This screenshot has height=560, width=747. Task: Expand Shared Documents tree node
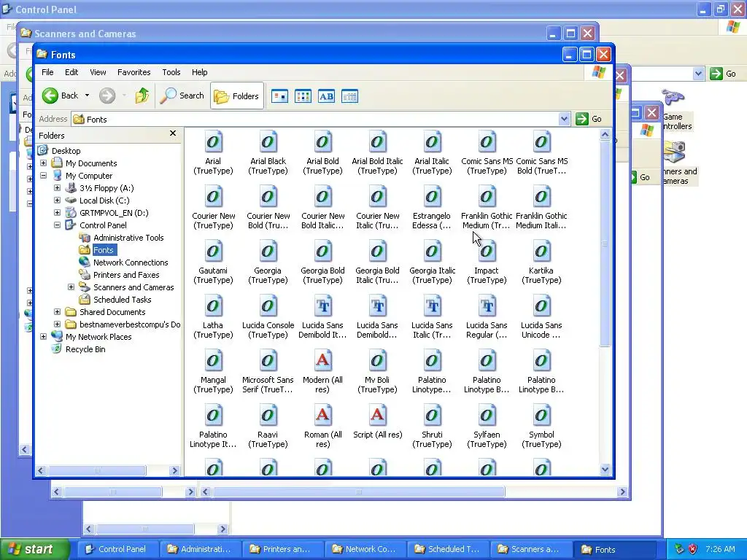click(x=57, y=312)
